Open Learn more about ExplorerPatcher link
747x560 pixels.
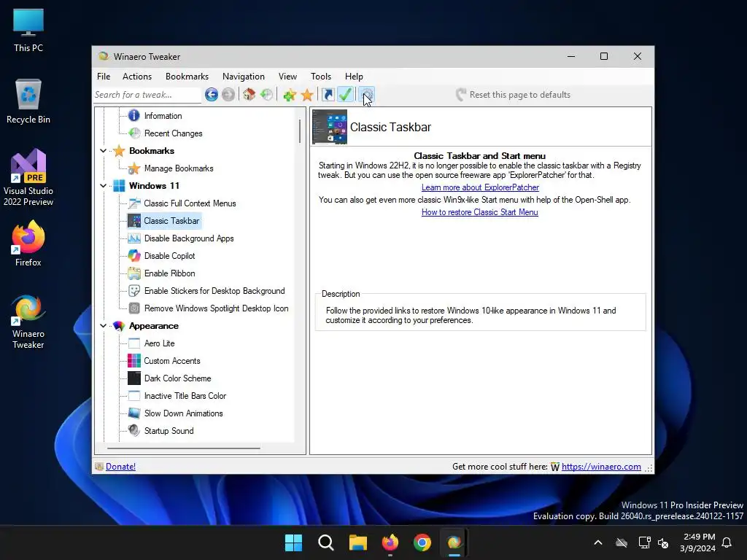pyautogui.click(x=480, y=187)
